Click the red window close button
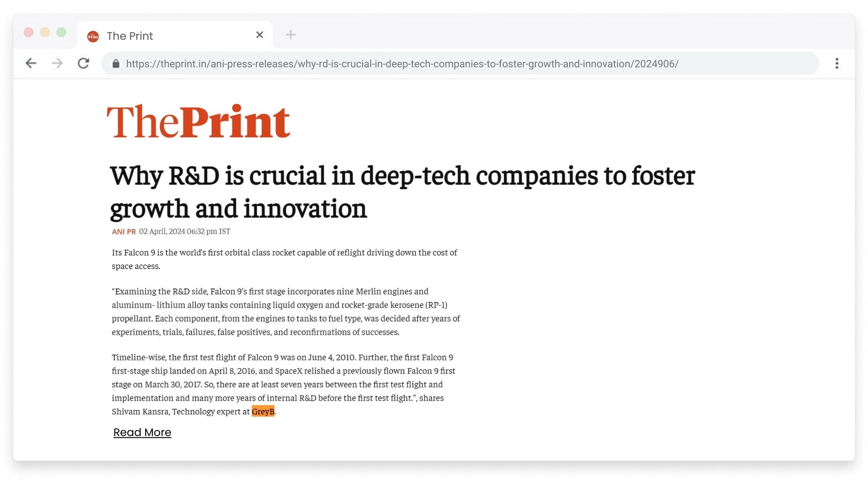Screen dimensions: 868x488 [28, 33]
